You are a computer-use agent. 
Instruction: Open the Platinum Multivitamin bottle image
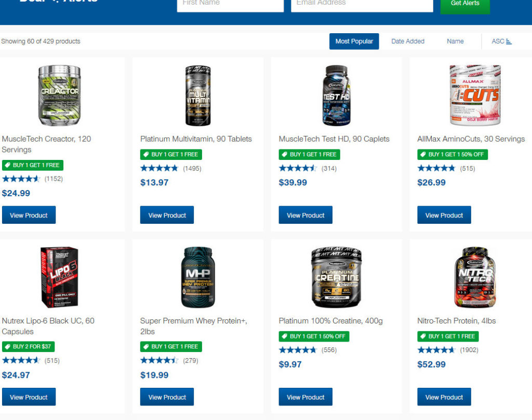(198, 95)
